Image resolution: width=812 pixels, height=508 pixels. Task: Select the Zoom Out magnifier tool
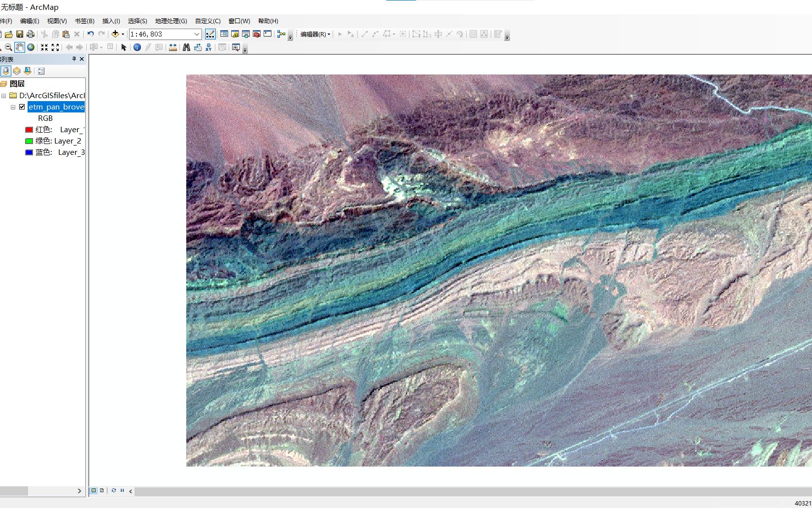click(8, 47)
